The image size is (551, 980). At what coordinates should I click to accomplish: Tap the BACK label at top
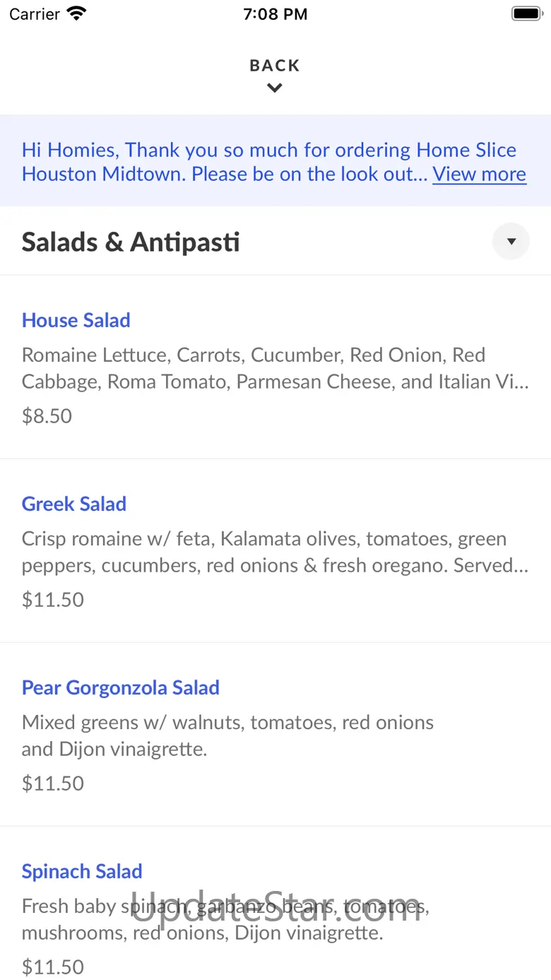point(275,66)
